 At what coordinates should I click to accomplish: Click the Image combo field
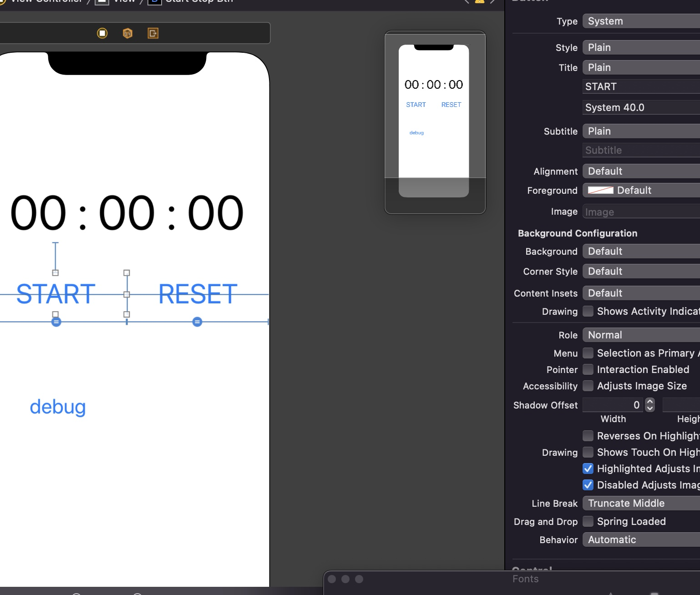641,212
